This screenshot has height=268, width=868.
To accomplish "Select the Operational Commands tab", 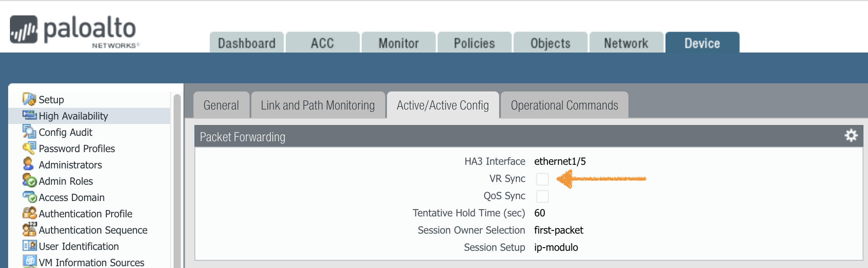I will pyautogui.click(x=564, y=105).
